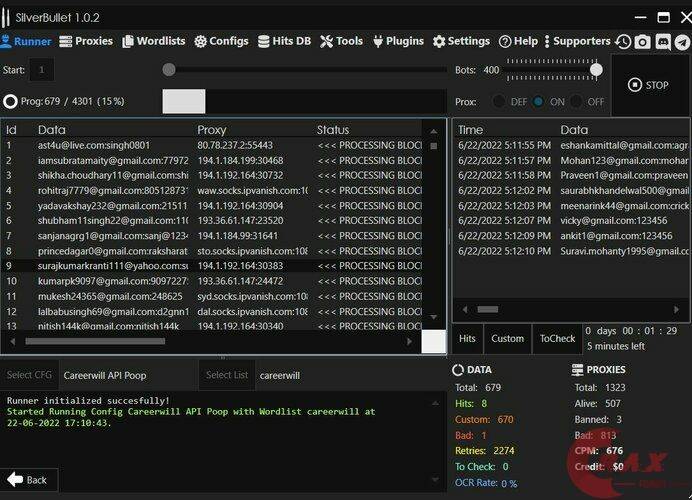
Task: Open the clock history icon
Action: 624,42
